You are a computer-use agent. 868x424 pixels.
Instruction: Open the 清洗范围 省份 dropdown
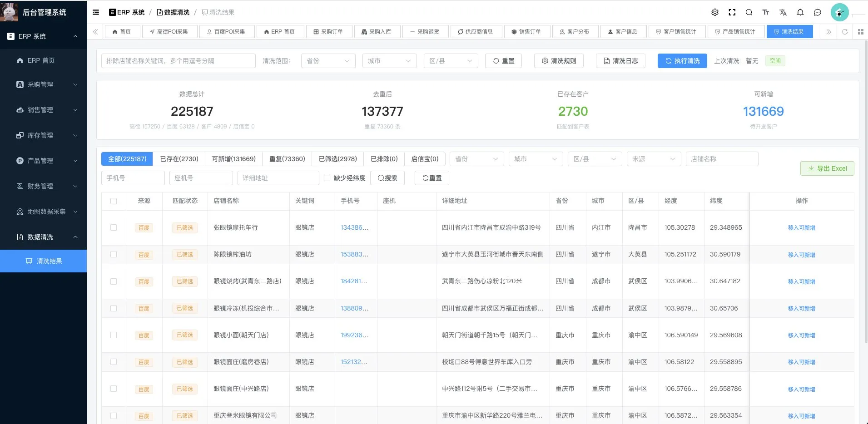[328, 61]
